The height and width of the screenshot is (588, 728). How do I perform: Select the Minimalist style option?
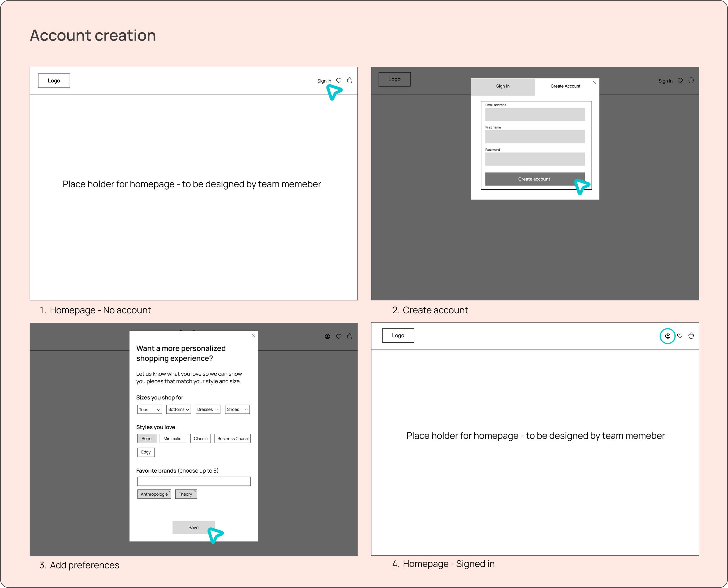[x=173, y=439]
